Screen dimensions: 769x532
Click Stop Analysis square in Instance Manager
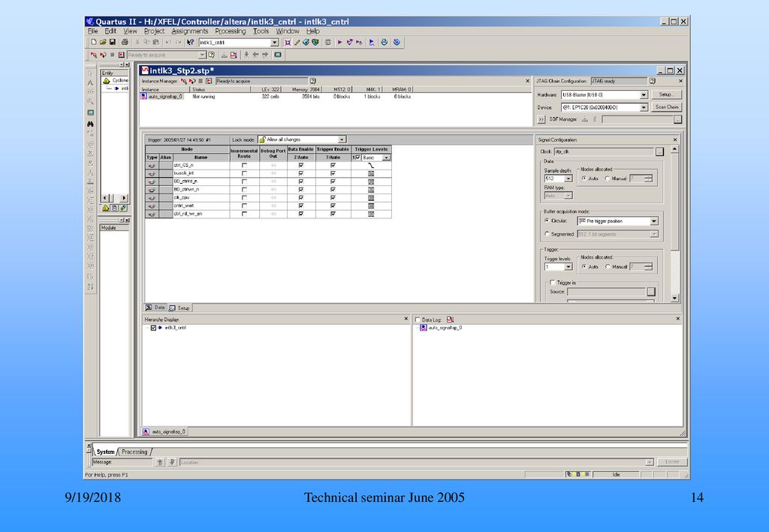[201, 81]
